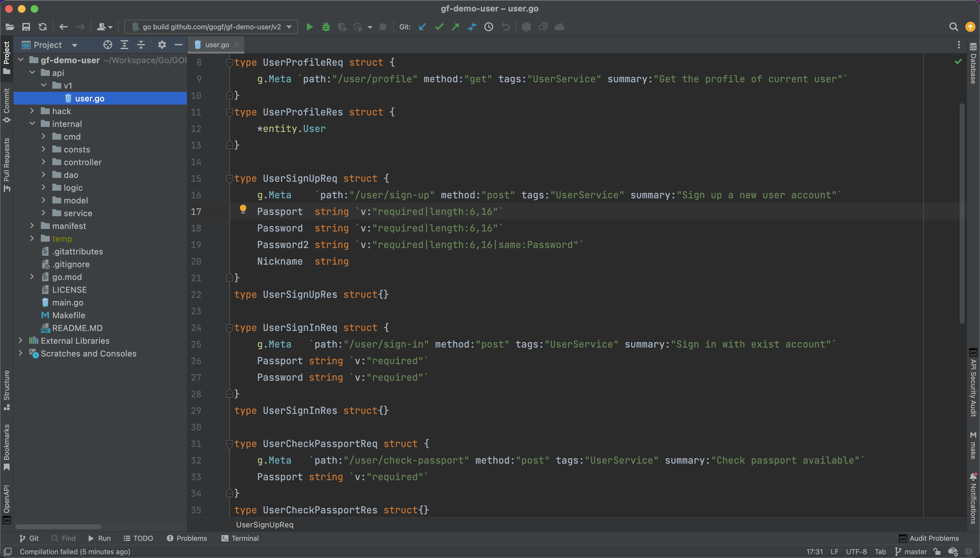
Task: Expand the hack folder
Action: click(x=32, y=111)
